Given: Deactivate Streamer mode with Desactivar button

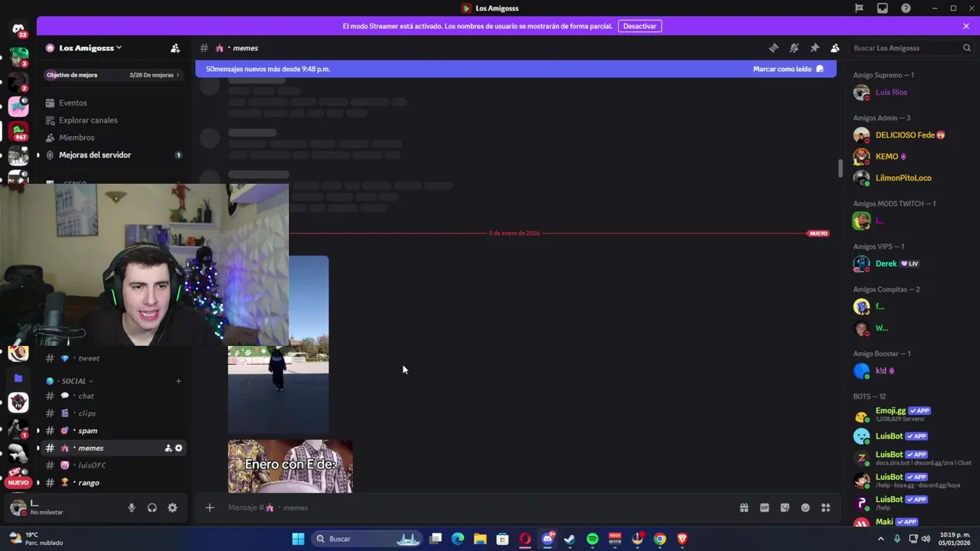Looking at the screenshot, I should click(x=639, y=26).
